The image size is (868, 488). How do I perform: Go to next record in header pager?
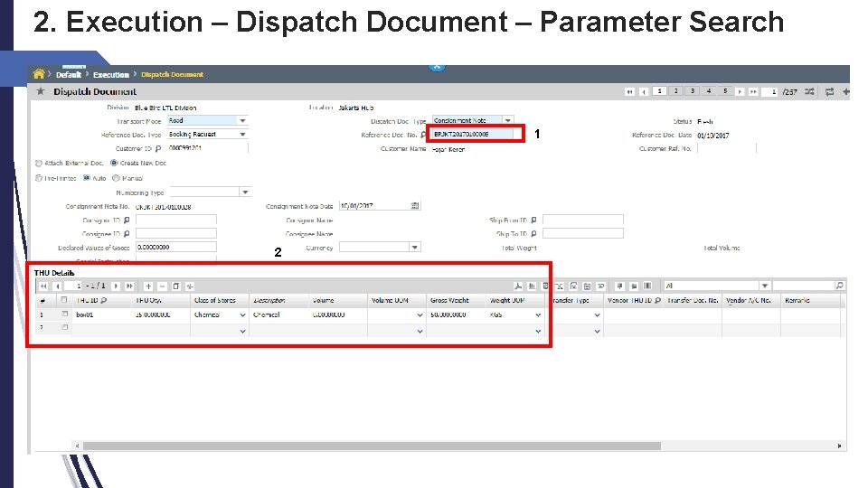tap(740, 92)
